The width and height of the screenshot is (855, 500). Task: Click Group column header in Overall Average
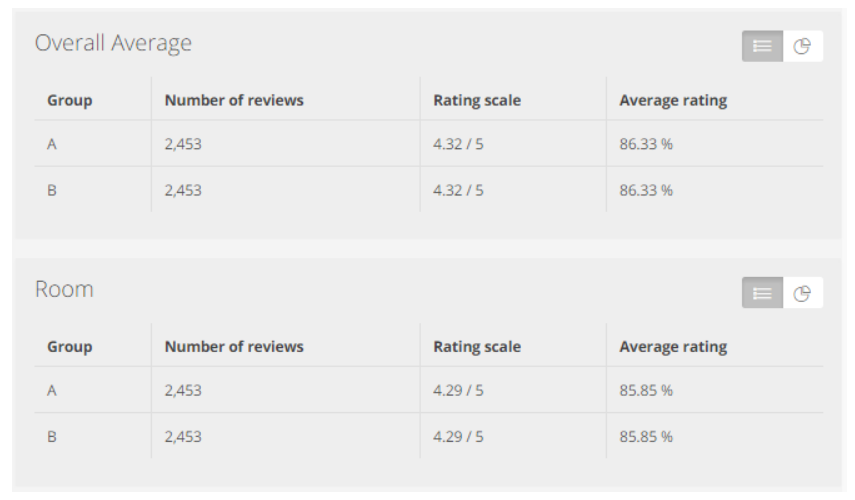70,100
